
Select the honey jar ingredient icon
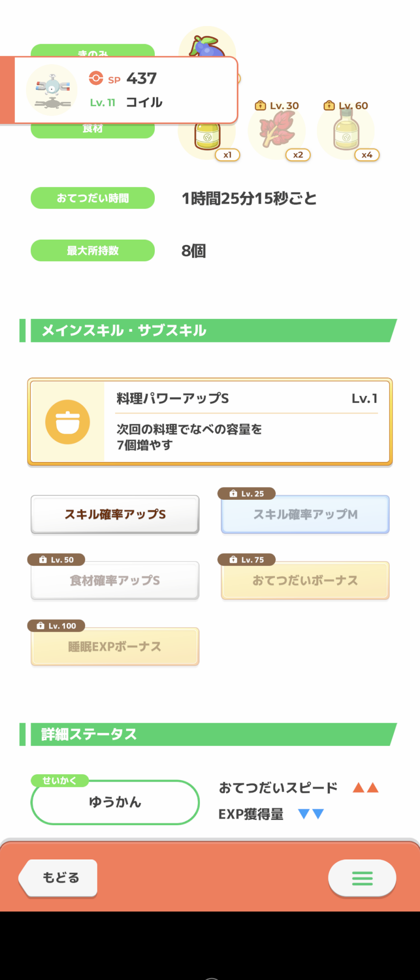[208, 136]
